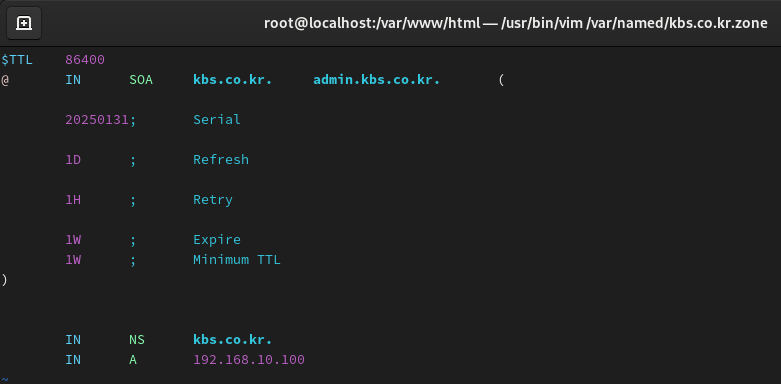Select kbs.co.kr. on the NS line
Image resolution: width=781 pixels, height=384 pixels.
[233, 340]
